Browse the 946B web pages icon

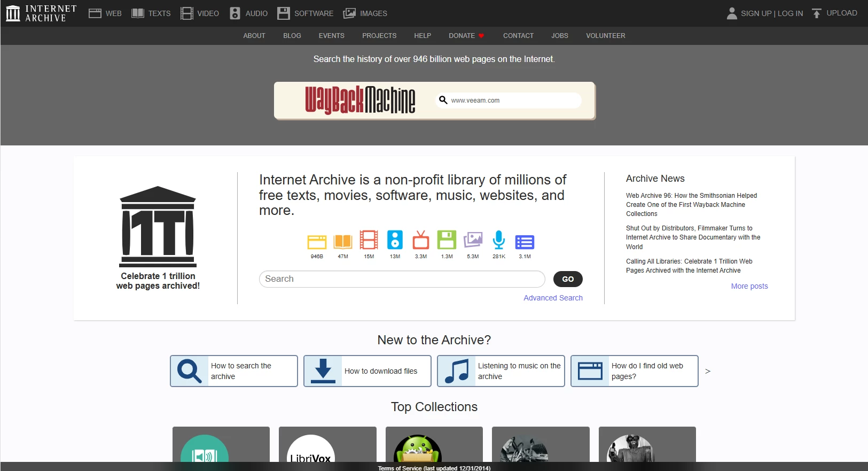[317, 242]
